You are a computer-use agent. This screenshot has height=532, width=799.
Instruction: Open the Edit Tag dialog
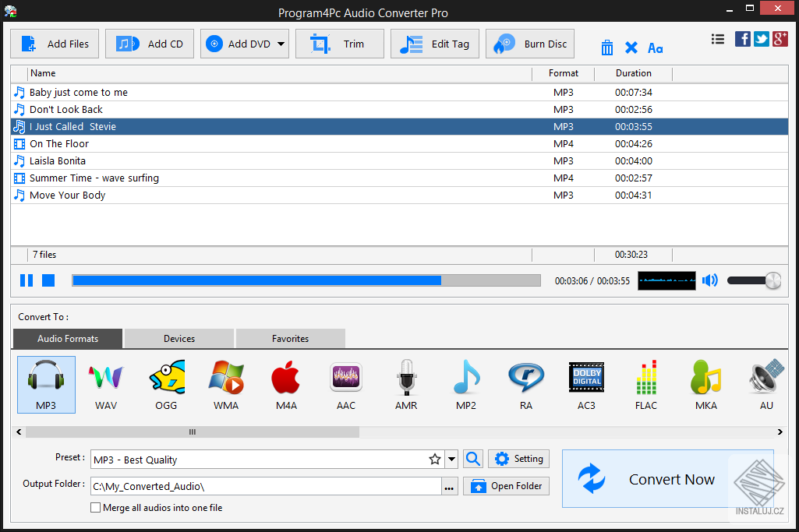tap(434, 44)
